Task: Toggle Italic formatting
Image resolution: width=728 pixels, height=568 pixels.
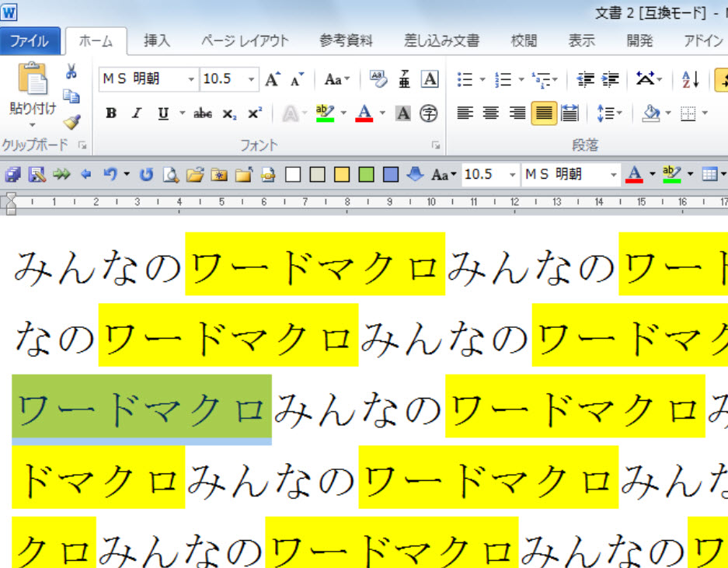Action: (137, 114)
